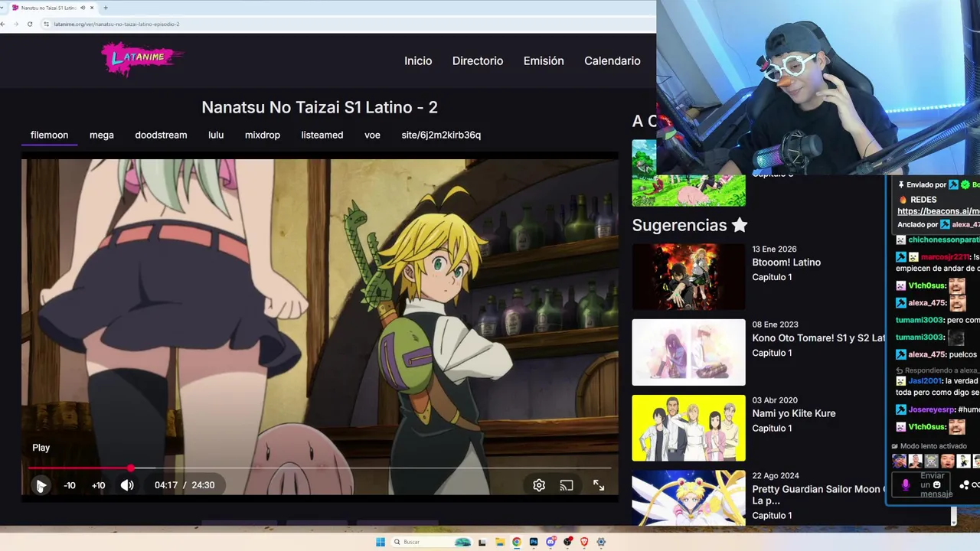The image size is (980, 551).
Task: Mute the tab using its speaker icon
Action: (83, 8)
